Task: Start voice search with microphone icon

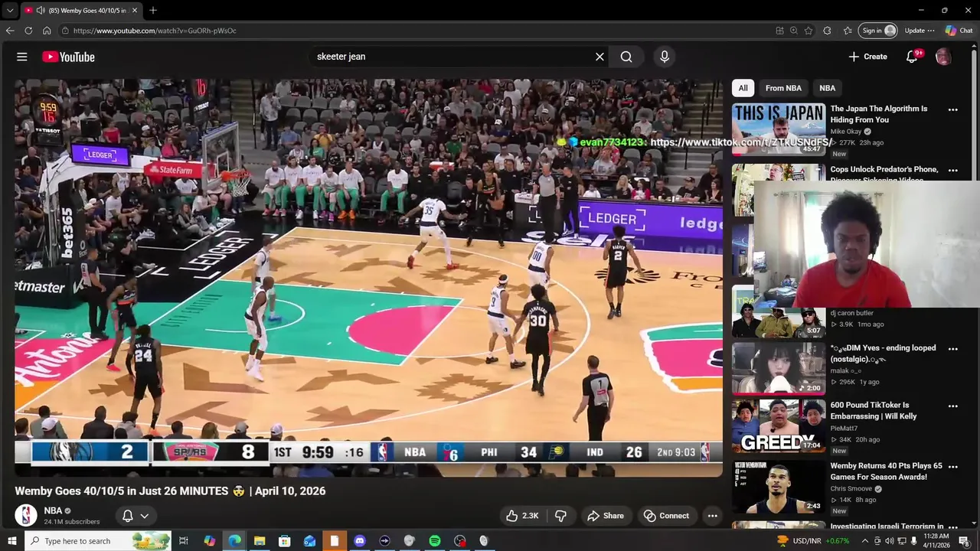Action: [x=665, y=57]
